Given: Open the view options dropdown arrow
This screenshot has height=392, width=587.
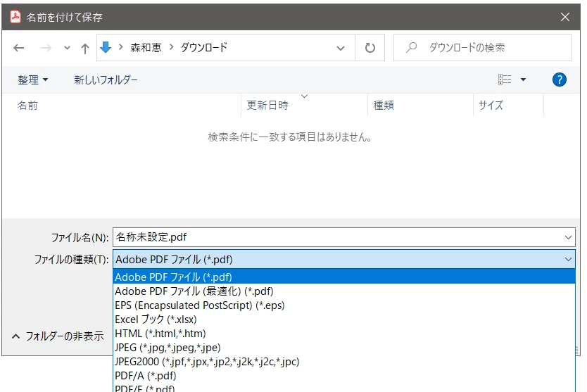Looking at the screenshot, I should pos(524,80).
